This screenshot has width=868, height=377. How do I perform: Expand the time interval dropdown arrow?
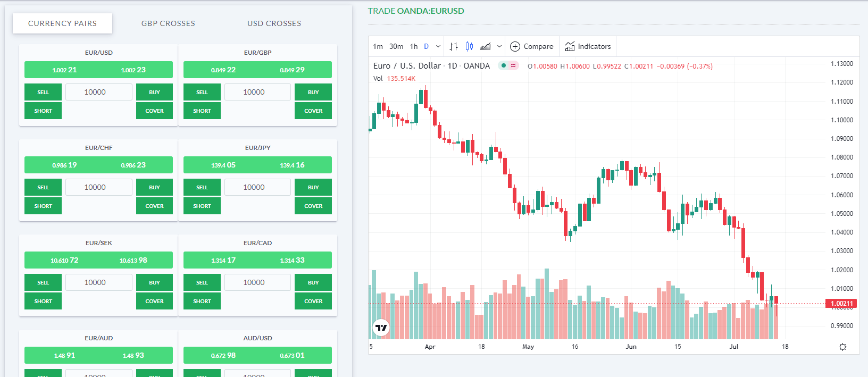coord(438,46)
